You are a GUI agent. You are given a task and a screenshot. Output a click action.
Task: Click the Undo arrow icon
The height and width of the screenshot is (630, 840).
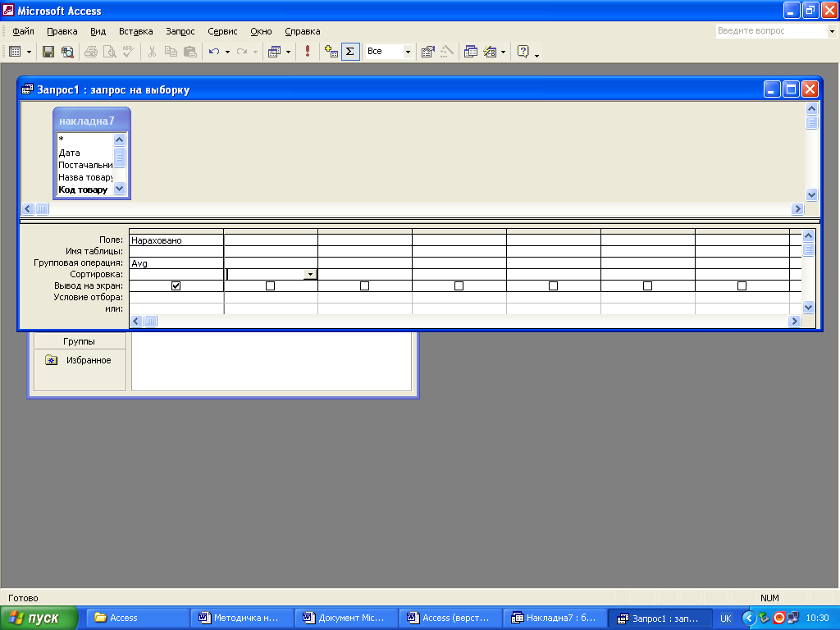(x=214, y=52)
